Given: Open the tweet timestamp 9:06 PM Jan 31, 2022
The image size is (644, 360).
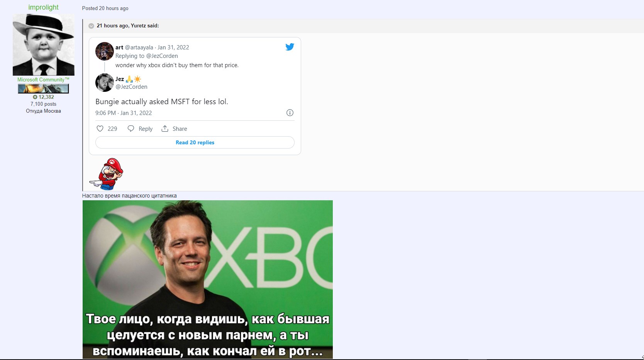Looking at the screenshot, I should (x=124, y=113).
